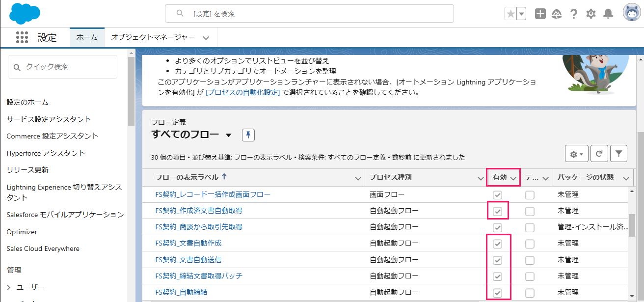644x302 pixels.
Task: Open 設定のホーム in the sidebar
Action: (x=27, y=102)
